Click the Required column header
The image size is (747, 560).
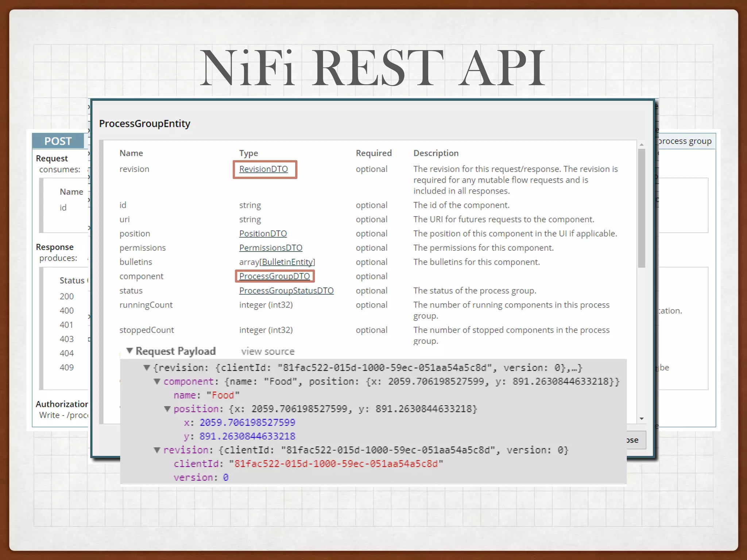point(373,153)
